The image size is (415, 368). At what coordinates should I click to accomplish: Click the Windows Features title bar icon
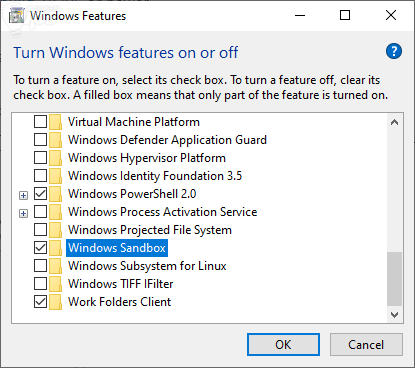point(16,16)
